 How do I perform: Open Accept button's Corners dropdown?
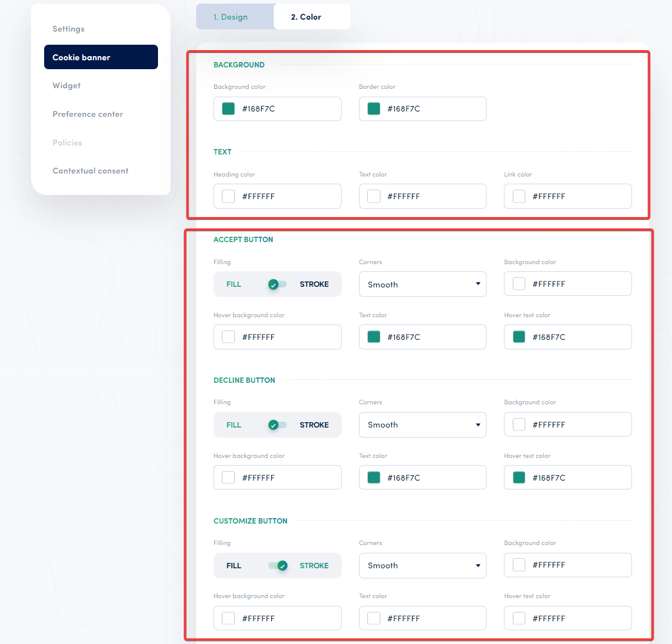pyautogui.click(x=422, y=284)
